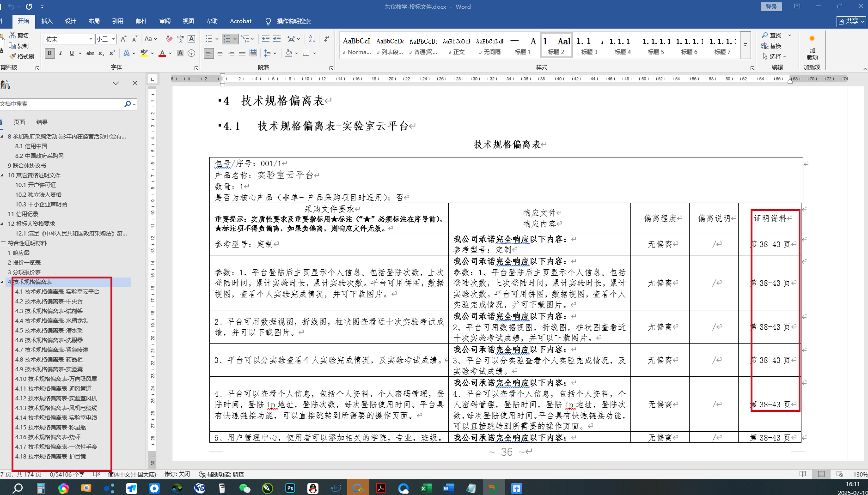Click the increase indent icon
The height and width of the screenshot is (495, 868).
pyautogui.click(x=277, y=39)
